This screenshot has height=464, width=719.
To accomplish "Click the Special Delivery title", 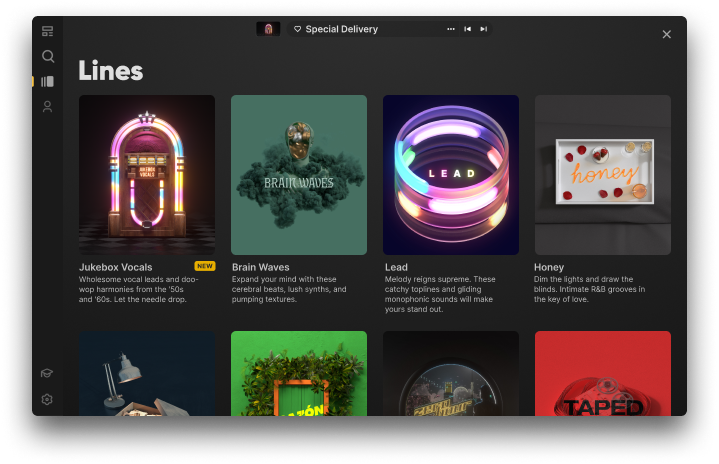I will point(342,29).
